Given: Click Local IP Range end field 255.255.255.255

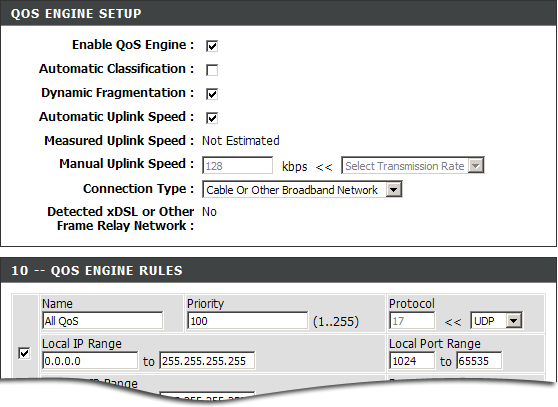Looking at the screenshot, I should point(207,361).
